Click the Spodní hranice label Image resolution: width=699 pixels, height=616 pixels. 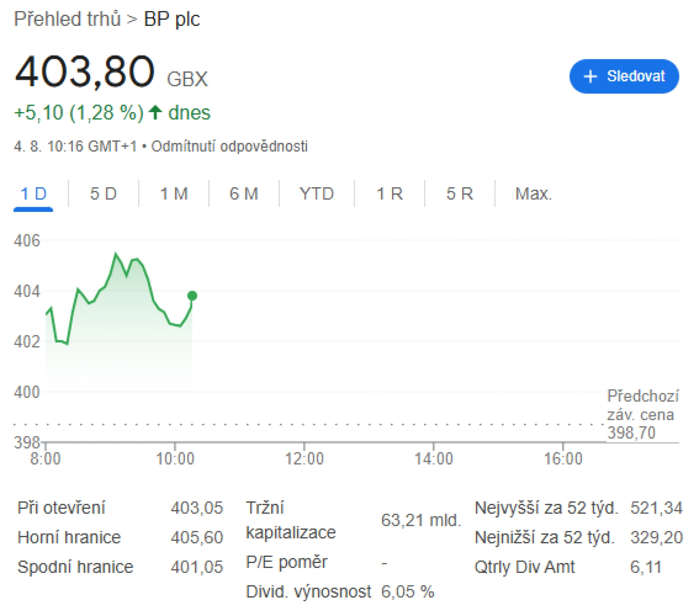tap(75, 567)
